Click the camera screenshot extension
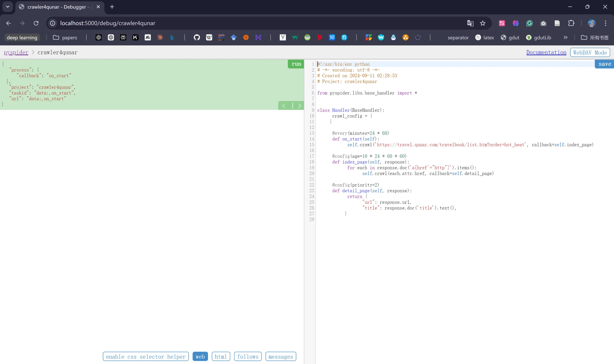This screenshot has width=614, height=364. tap(543, 23)
